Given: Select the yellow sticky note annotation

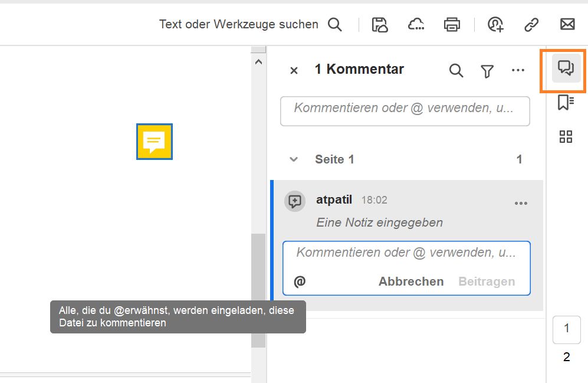Looking at the screenshot, I should click(x=155, y=142).
